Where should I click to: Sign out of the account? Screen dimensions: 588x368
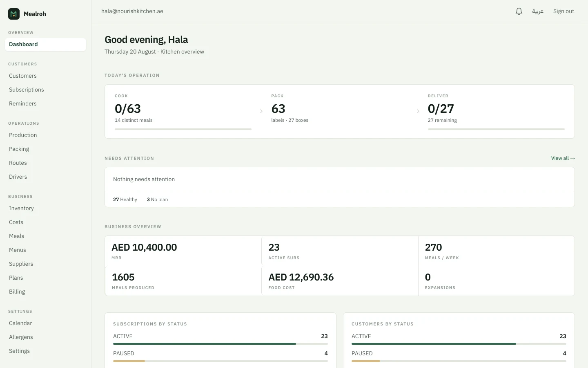pos(563,11)
